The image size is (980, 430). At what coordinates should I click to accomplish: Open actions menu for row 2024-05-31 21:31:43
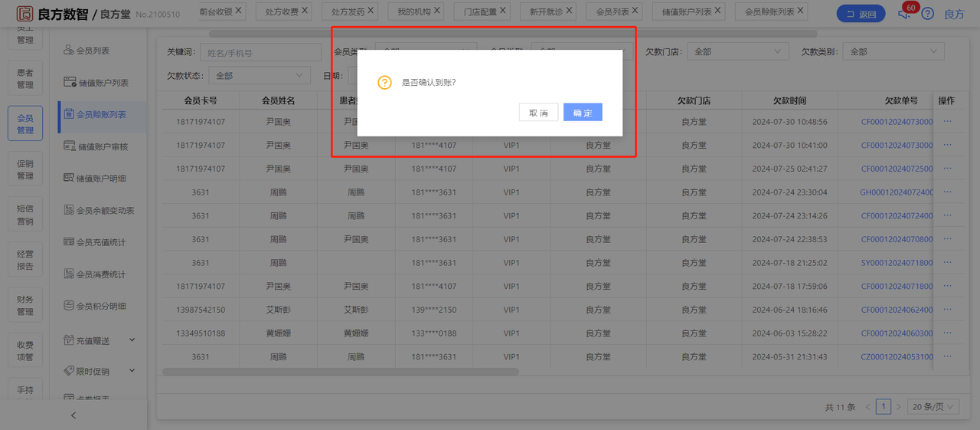coord(947,356)
